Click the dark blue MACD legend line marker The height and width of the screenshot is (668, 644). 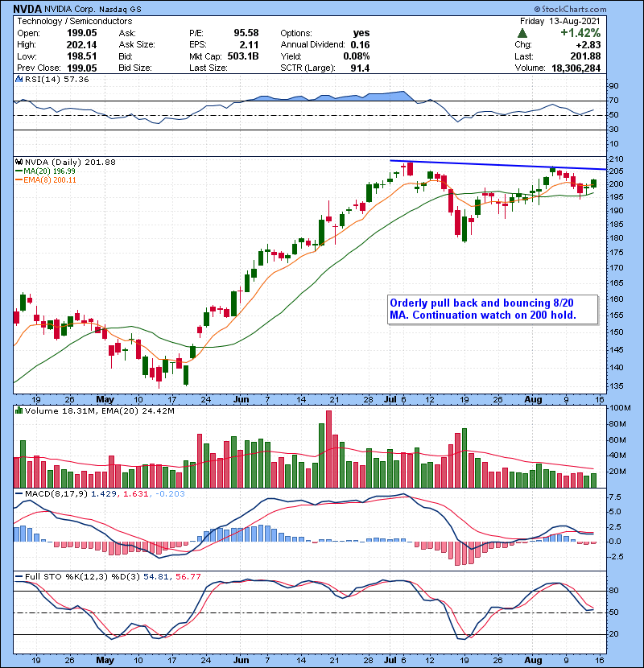pos(19,494)
